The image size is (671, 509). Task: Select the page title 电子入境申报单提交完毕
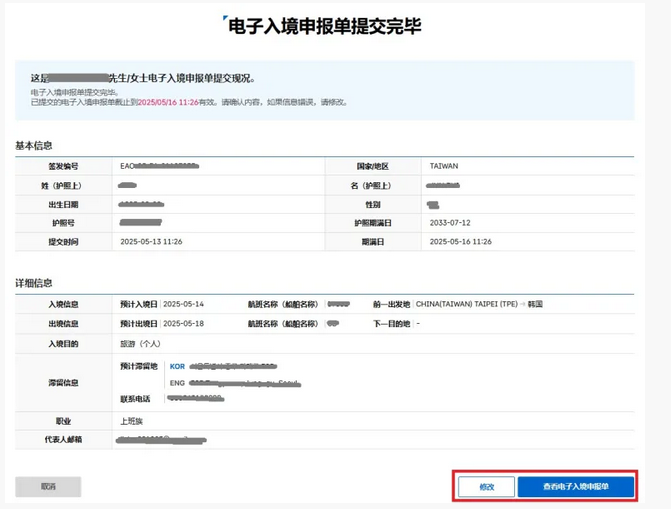click(325, 26)
